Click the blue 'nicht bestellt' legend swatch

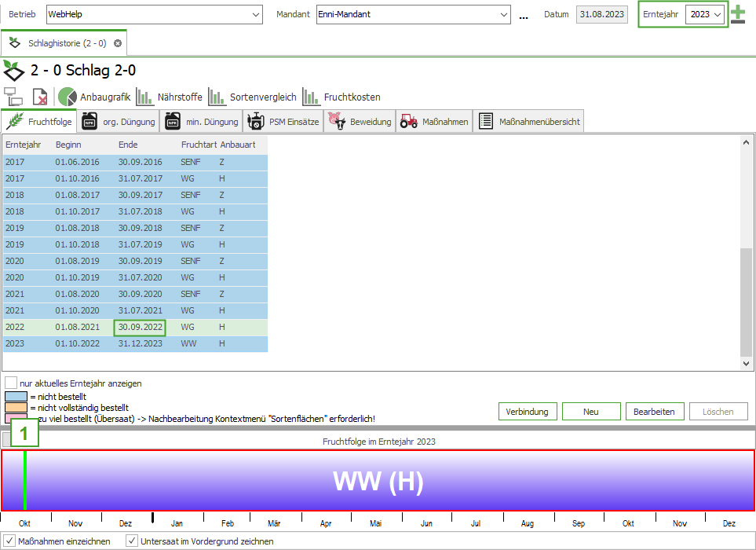[x=16, y=397]
